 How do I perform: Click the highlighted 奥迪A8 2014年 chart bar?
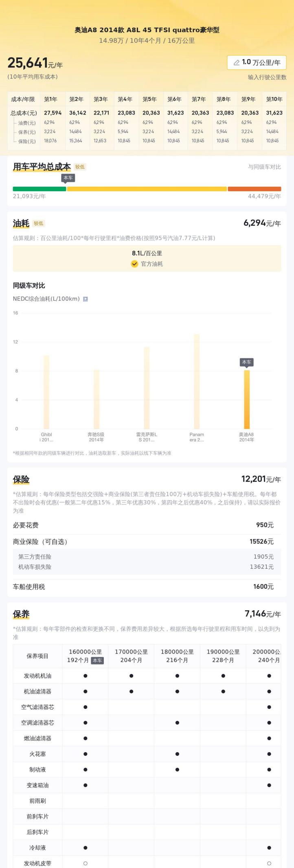point(247,400)
